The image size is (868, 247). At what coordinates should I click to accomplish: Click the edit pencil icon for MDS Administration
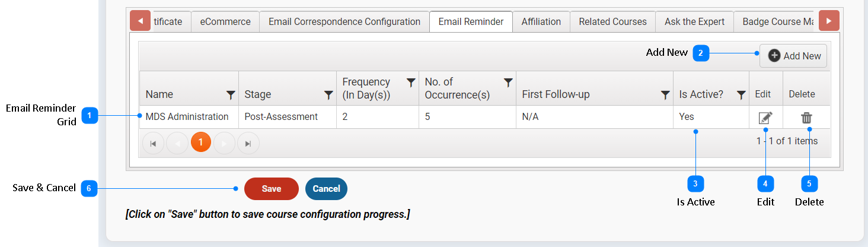(x=765, y=118)
